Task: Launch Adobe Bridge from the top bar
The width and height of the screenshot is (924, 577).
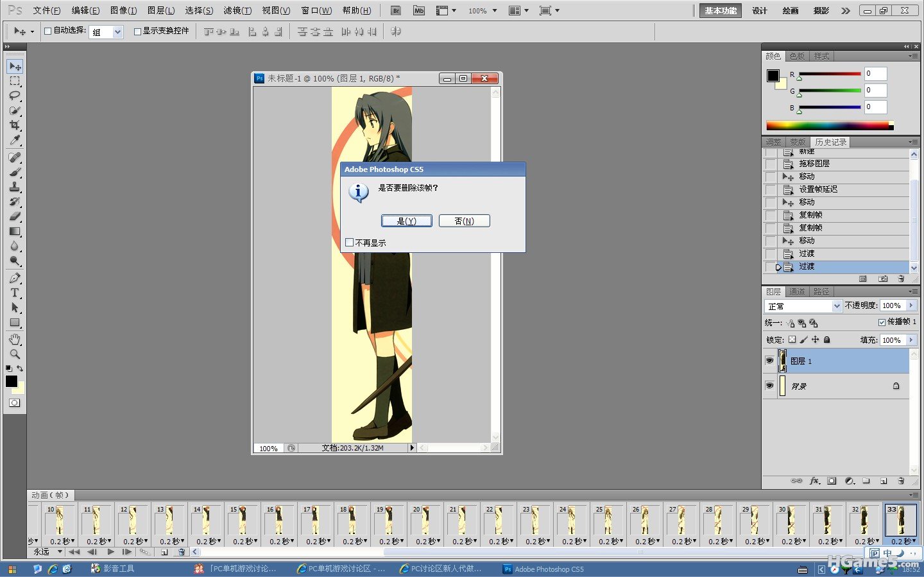Action: tap(396, 10)
